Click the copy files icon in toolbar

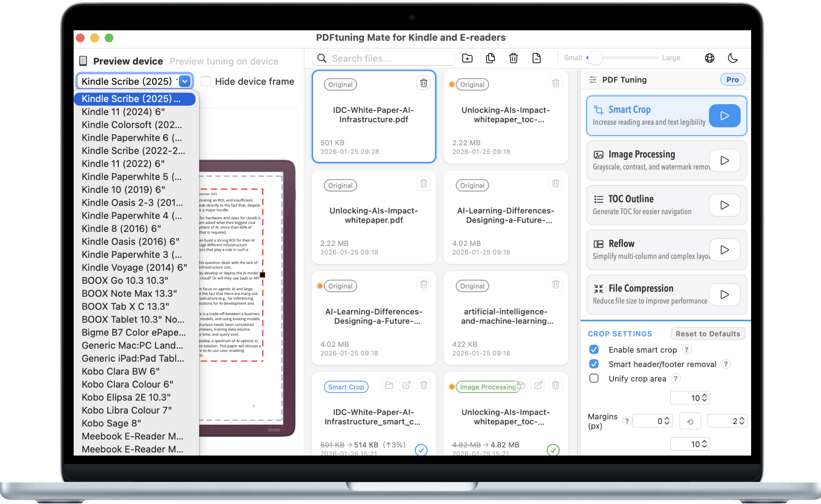tap(490, 58)
